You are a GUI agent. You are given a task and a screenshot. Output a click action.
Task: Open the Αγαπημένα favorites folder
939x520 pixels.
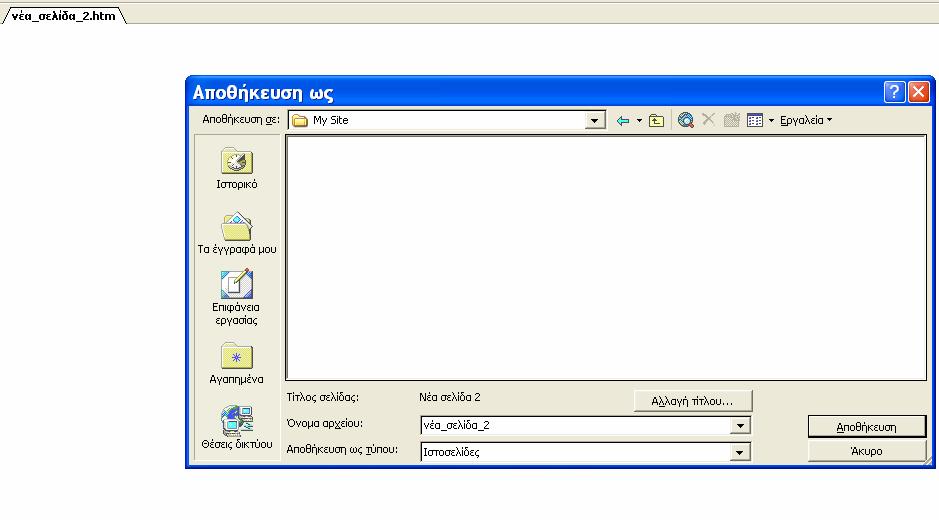(x=237, y=363)
